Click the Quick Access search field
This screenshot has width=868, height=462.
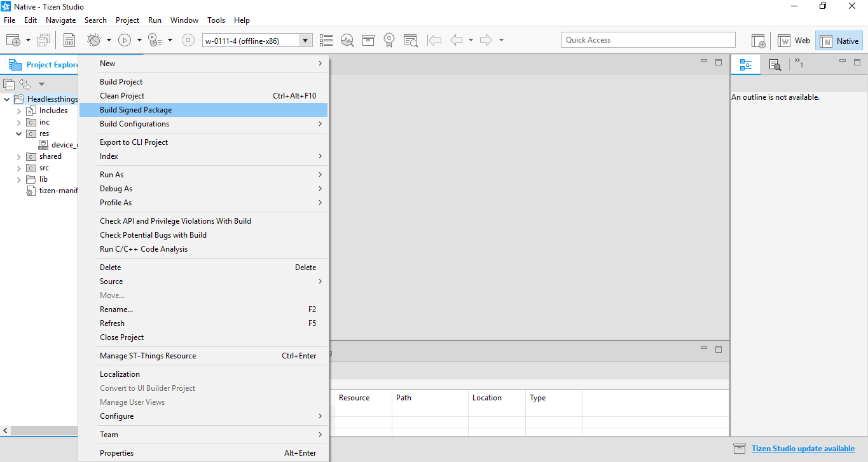[x=647, y=40]
